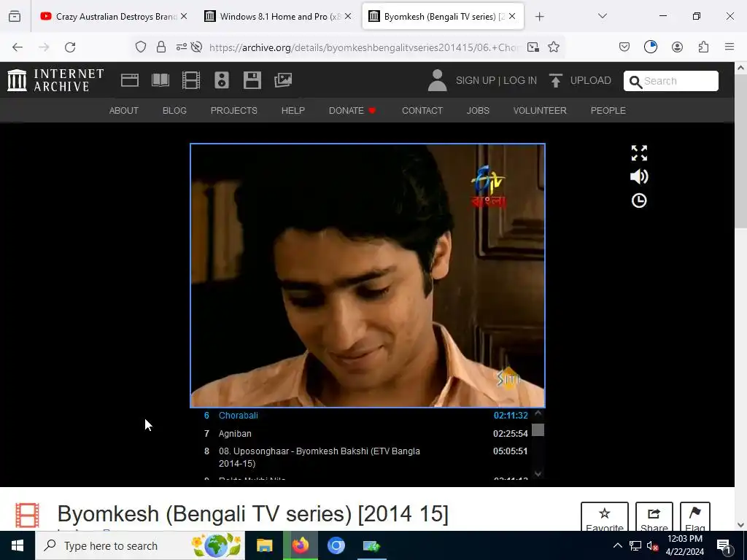Click the Archive search field
Viewport: 747px width, 560px height.
(x=671, y=81)
